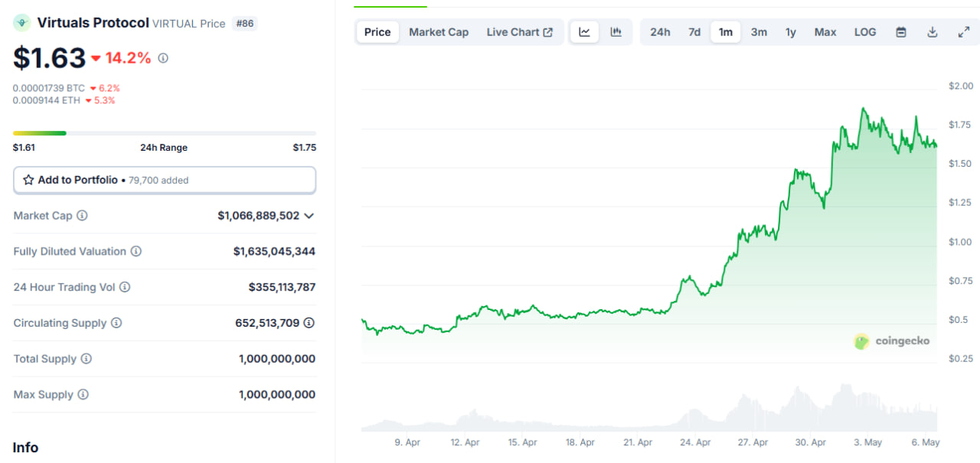This screenshot has height=463, width=980.
Task: Switch to candlestick chart view
Action: point(616,32)
